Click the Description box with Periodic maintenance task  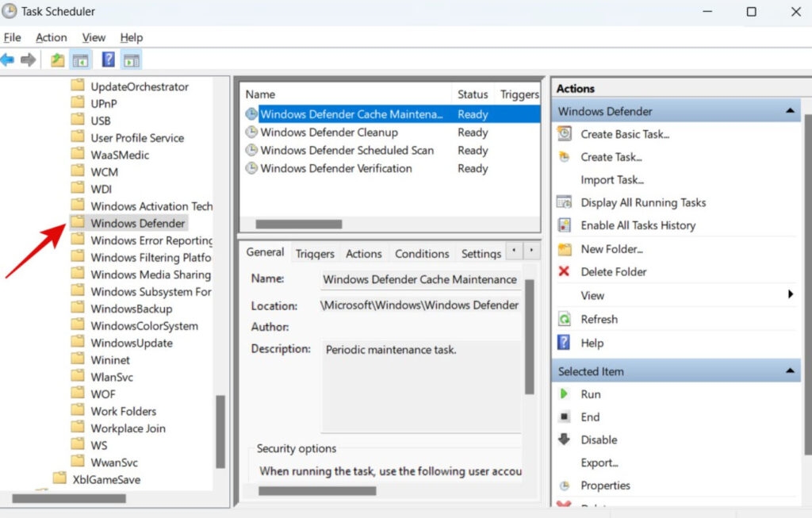(422, 386)
